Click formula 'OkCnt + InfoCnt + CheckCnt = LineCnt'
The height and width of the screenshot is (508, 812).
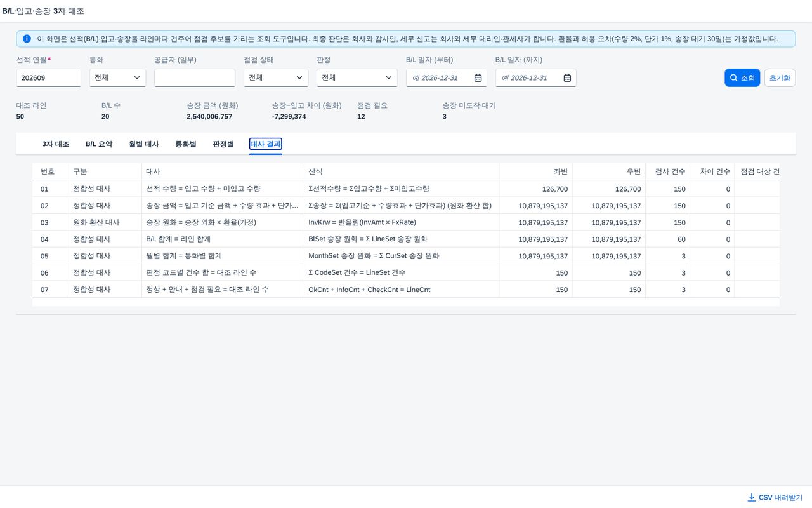pyautogui.click(x=369, y=290)
